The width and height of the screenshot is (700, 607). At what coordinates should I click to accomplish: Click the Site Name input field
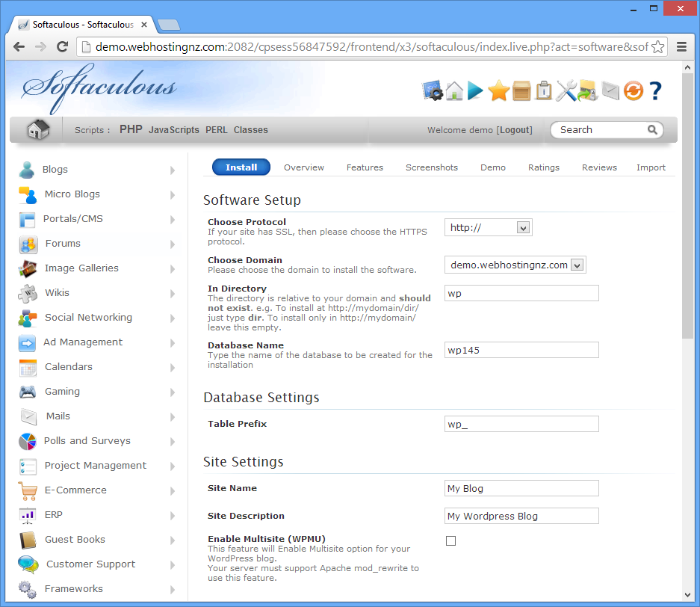[521, 488]
